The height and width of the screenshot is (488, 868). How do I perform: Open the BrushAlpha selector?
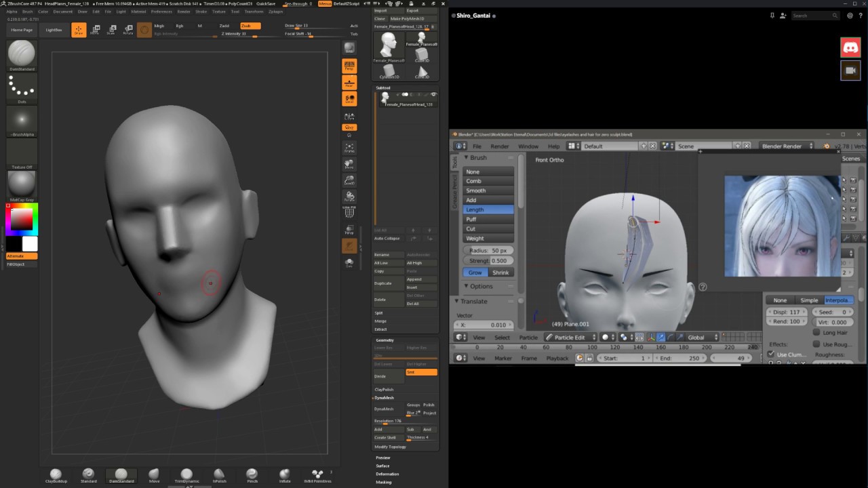coord(22,122)
